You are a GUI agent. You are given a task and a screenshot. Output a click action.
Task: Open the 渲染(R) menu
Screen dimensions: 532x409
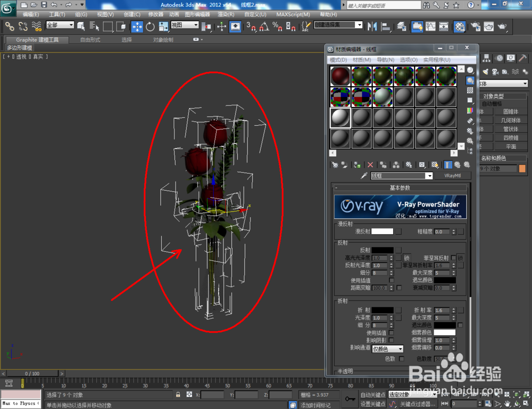point(226,14)
